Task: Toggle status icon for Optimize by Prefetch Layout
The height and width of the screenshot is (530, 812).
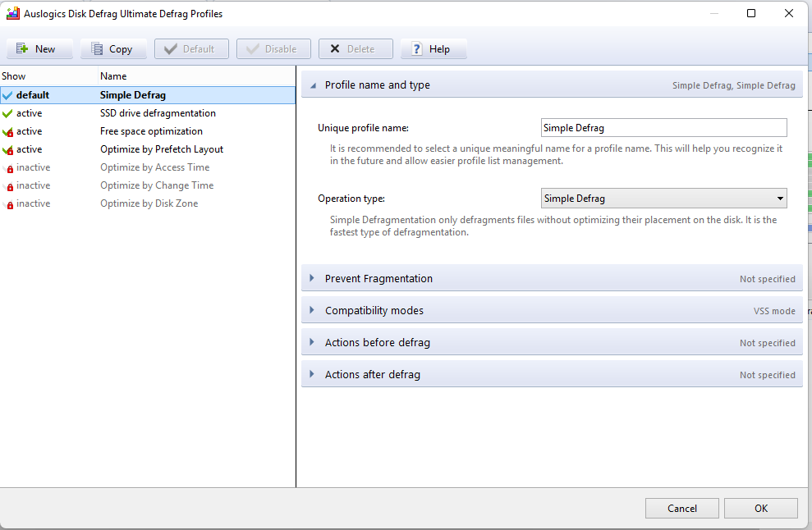Action: 8,150
